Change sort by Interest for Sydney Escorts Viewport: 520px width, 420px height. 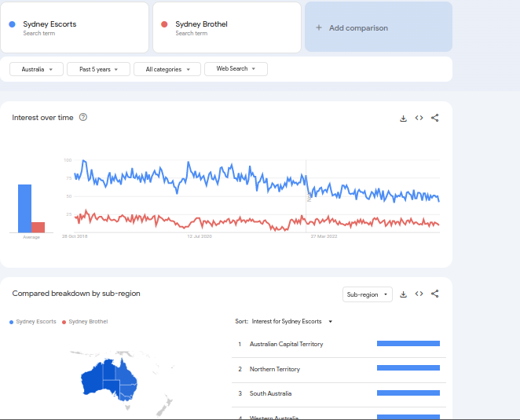click(291, 321)
